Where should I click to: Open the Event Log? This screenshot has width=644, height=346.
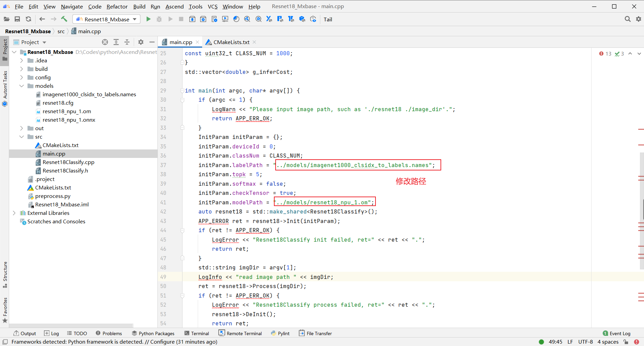[x=617, y=333]
